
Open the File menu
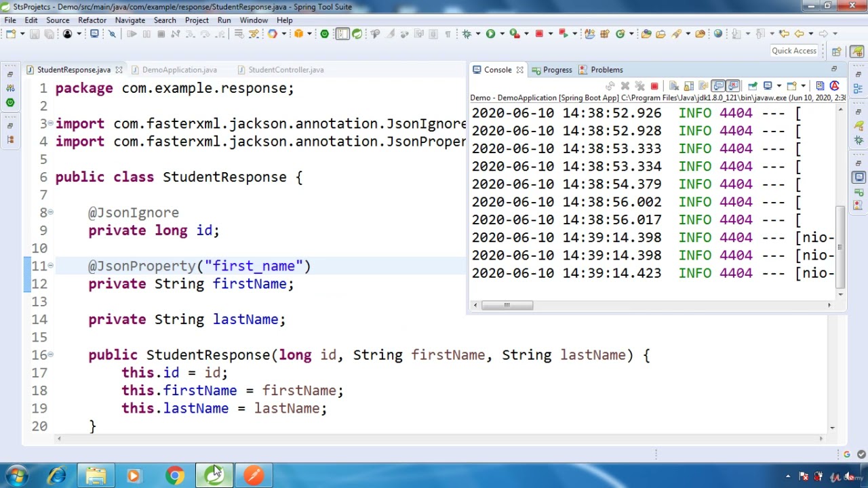pyautogui.click(x=10, y=20)
